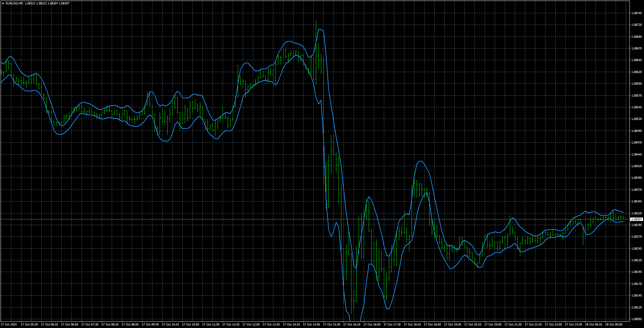This screenshot has width=644, height=328.
Task: Click the 17 Oct 18:10 time label
Action: pyautogui.click(x=412, y=325)
